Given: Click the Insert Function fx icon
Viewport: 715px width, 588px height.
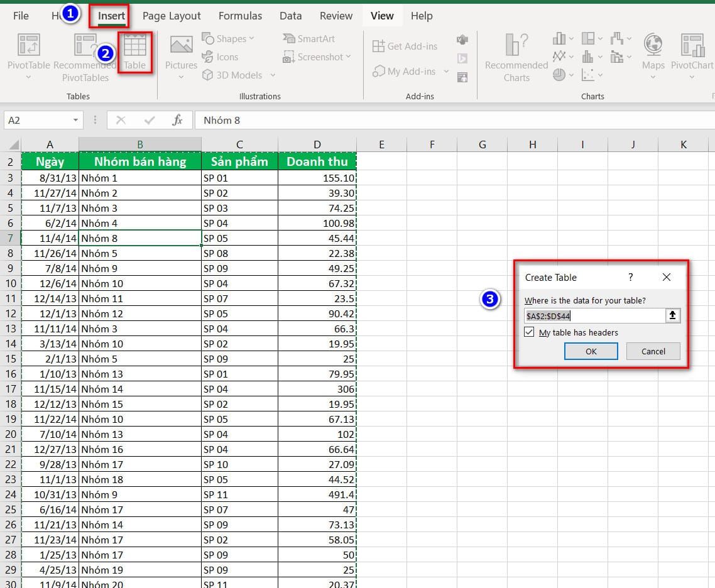Looking at the screenshot, I should point(178,120).
